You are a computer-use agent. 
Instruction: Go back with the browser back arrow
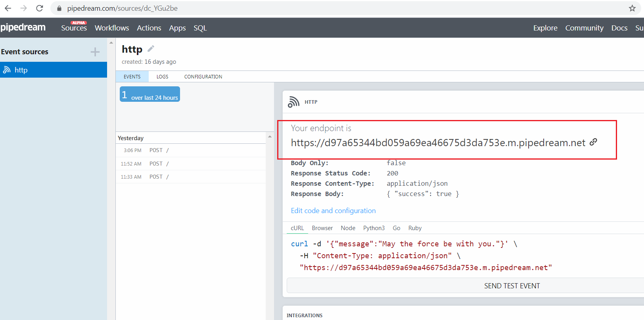coord(8,8)
